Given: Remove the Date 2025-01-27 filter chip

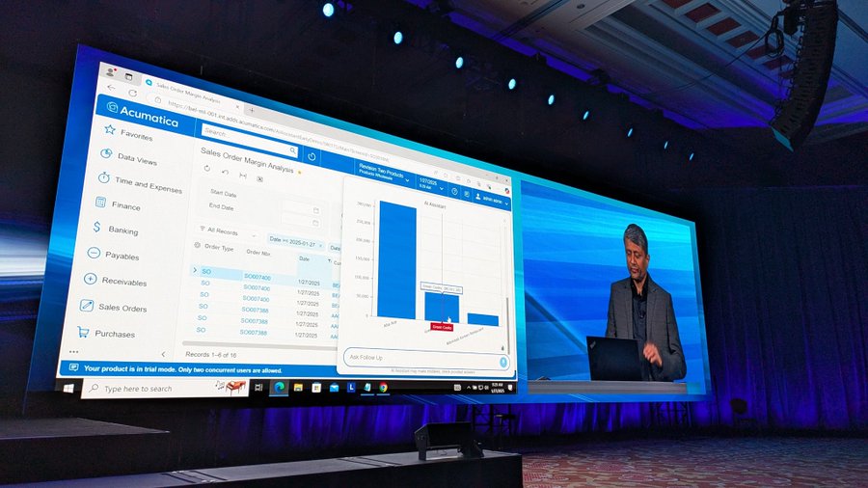Looking at the screenshot, I should coord(320,245).
